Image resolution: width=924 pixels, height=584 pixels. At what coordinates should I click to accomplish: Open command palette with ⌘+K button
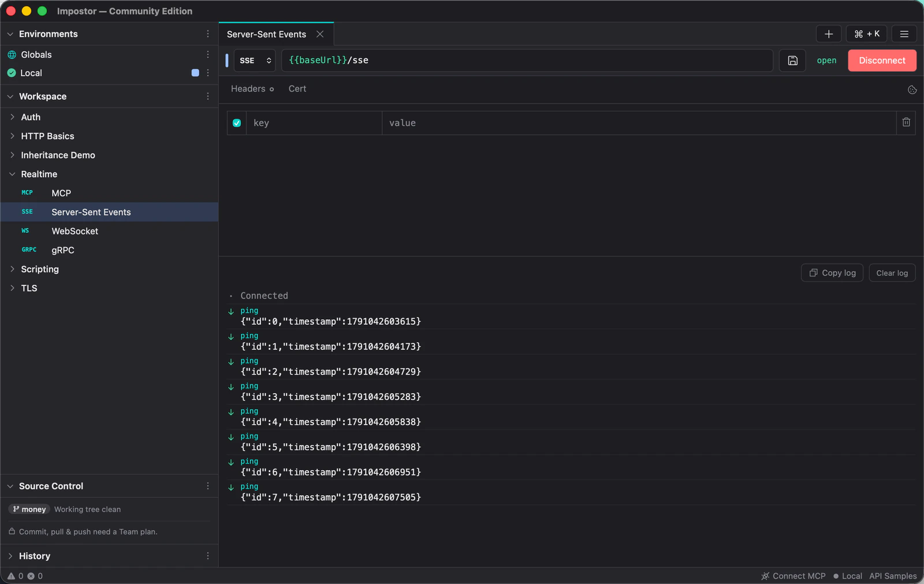867,34
